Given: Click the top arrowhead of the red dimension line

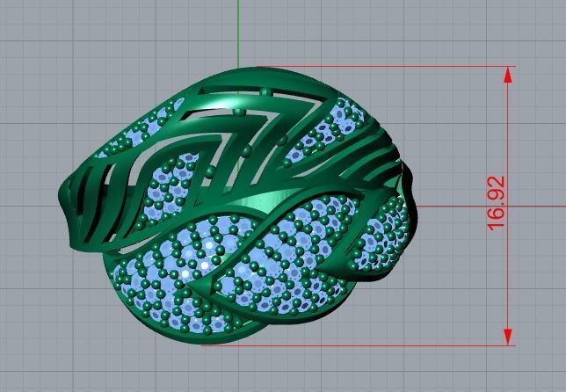Looking at the screenshot, I should tap(508, 75).
